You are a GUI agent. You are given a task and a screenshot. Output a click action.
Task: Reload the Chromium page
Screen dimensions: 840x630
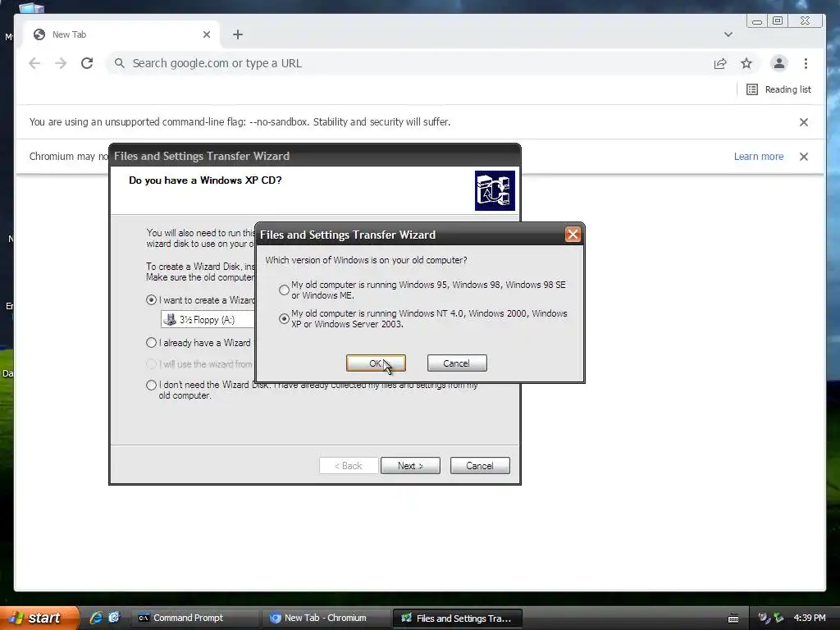[x=87, y=63]
